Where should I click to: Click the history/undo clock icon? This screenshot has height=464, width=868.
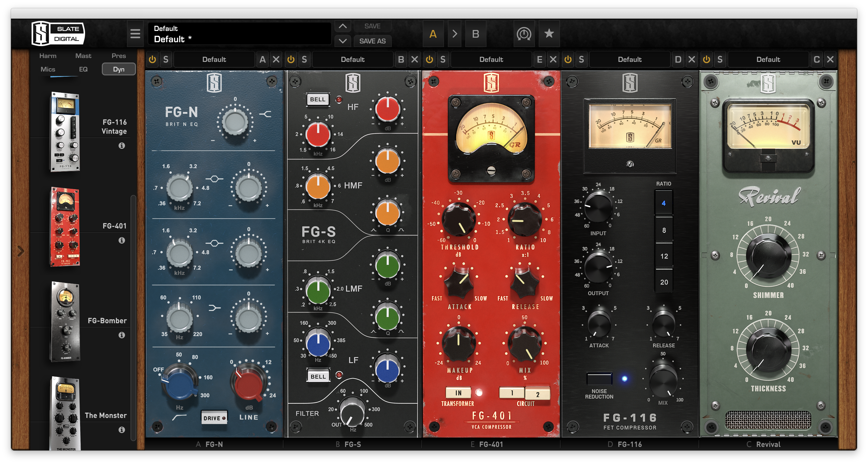(x=524, y=34)
